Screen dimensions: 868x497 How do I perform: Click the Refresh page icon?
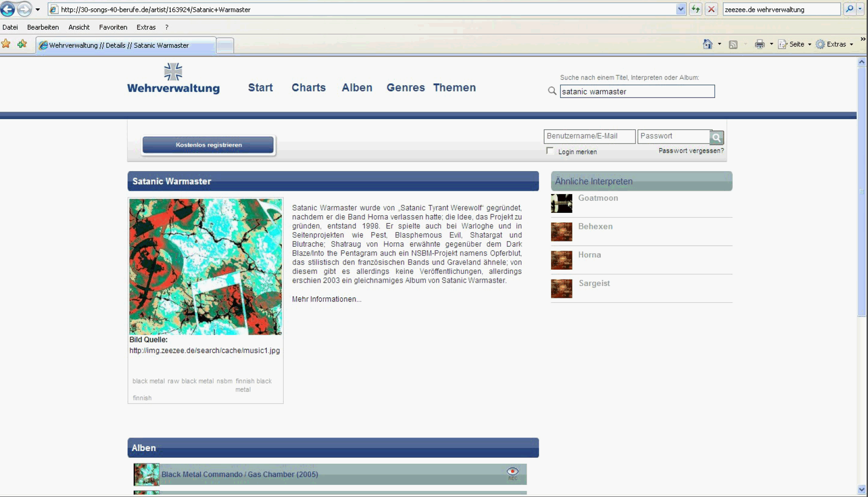click(695, 9)
